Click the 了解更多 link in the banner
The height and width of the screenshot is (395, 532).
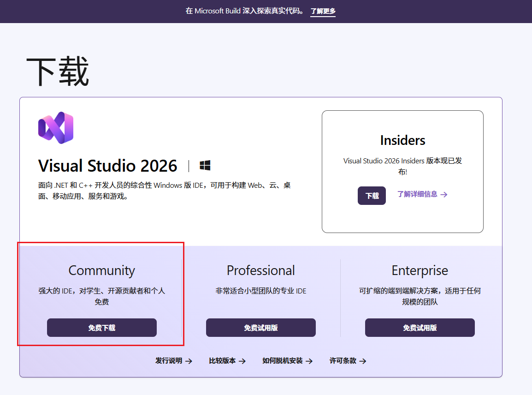(323, 11)
